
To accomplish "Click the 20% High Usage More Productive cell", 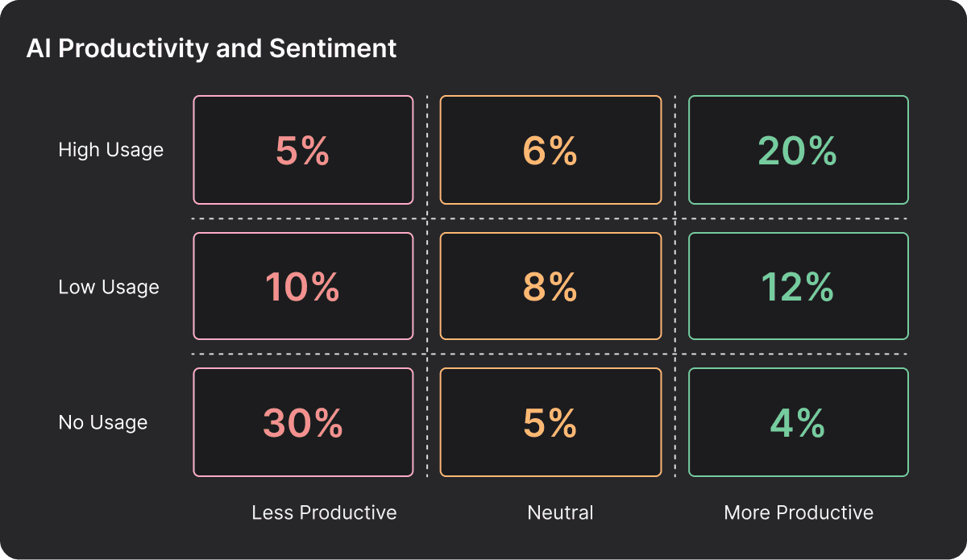I will click(x=798, y=150).
